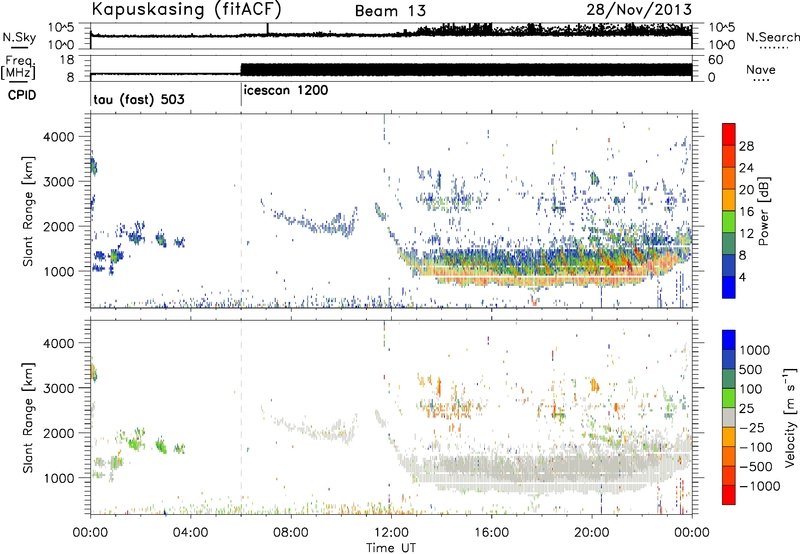This screenshot has width=800, height=554.
Task: Click the '4' power colorbar tick label
Action: [743, 277]
